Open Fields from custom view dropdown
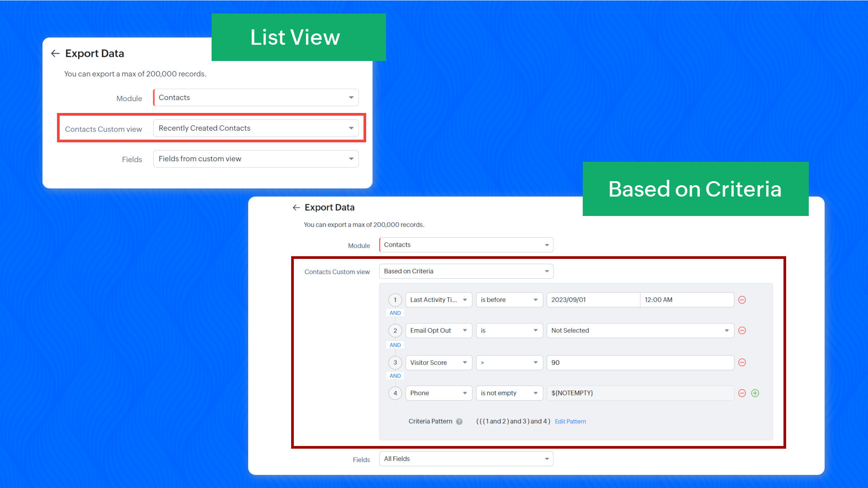Viewport: 868px width, 488px height. point(256,159)
